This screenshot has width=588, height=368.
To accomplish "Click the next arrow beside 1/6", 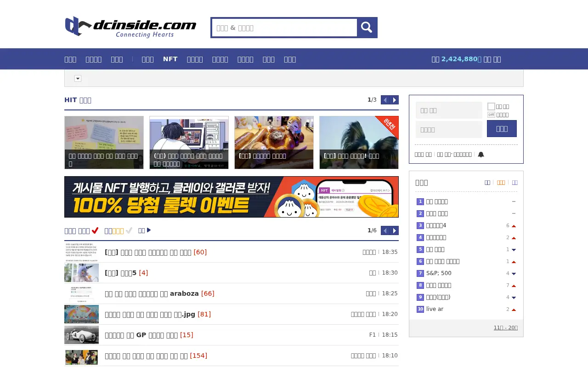I will (x=394, y=230).
